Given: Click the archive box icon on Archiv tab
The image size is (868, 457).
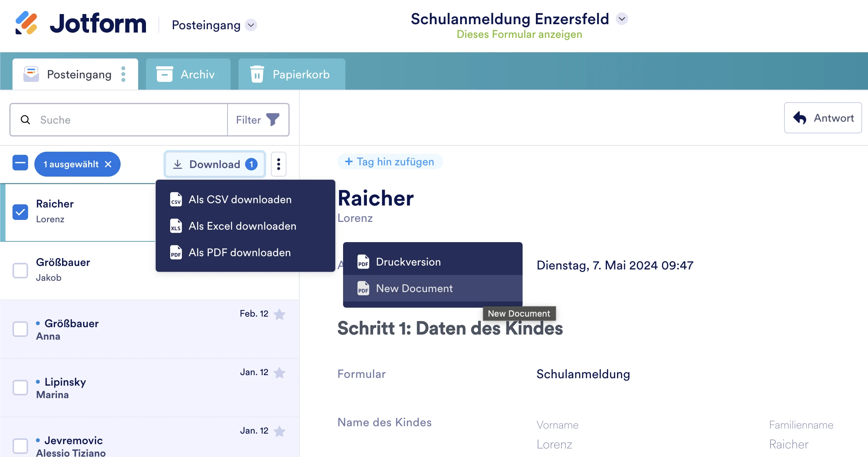Looking at the screenshot, I should pos(165,74).
